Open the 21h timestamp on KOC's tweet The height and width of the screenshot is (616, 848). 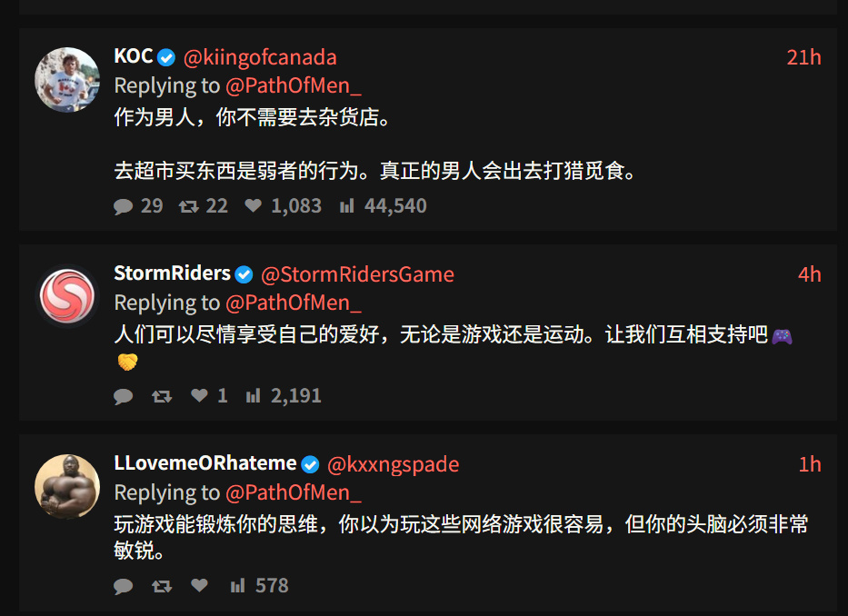(803, 57)
